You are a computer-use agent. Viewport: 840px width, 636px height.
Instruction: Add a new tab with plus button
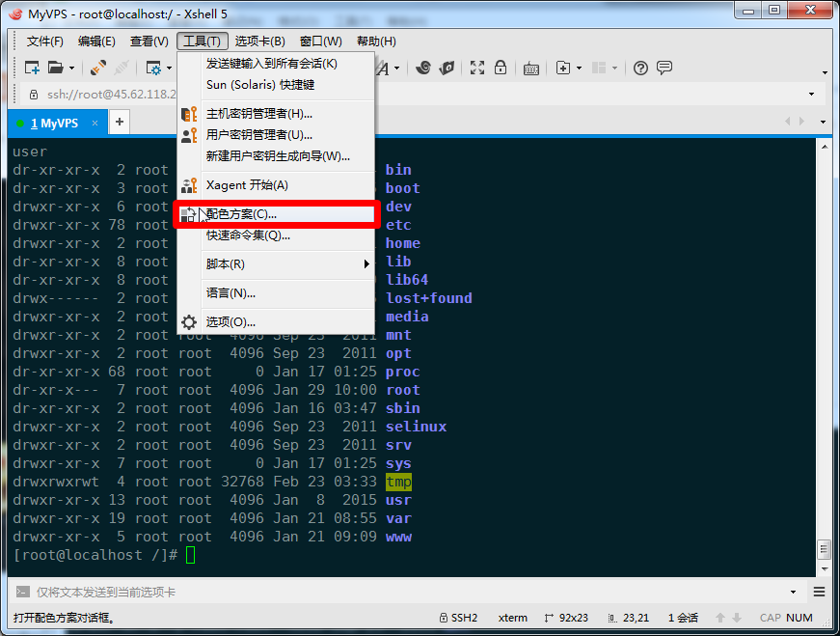(120, 122)
